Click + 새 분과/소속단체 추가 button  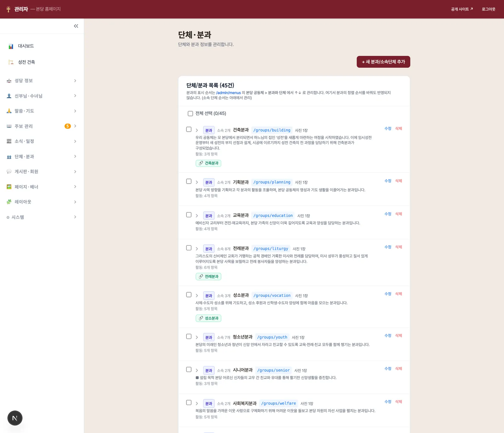tap(383, 62)
